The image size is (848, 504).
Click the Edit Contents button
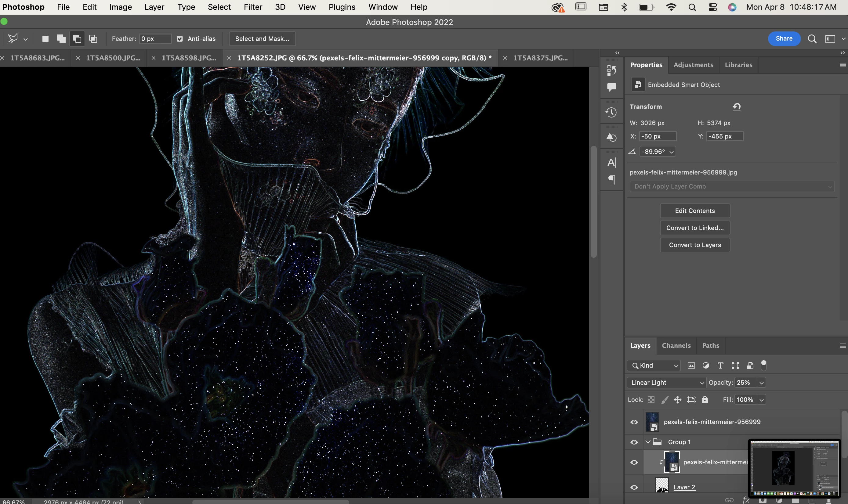pos(694,211)
